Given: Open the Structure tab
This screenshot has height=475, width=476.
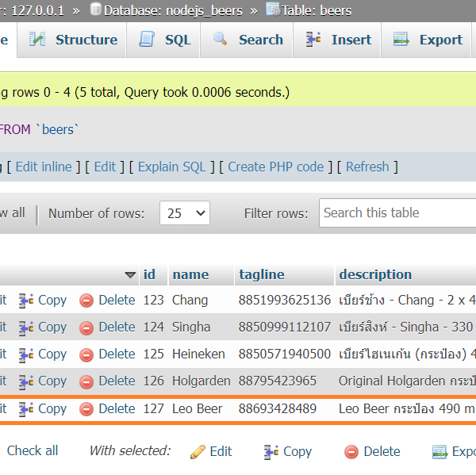Looking at the screenshot, I should (x=73, y=40).
